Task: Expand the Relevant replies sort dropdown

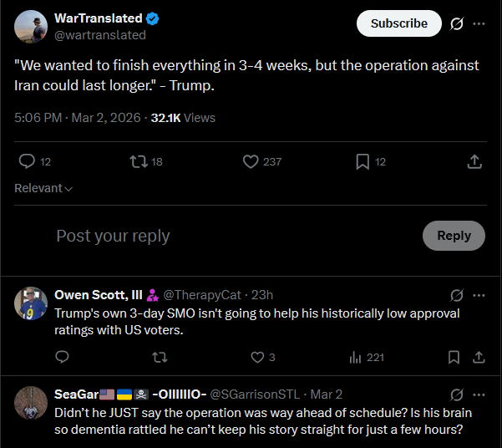Action: [x=43, y=188]
